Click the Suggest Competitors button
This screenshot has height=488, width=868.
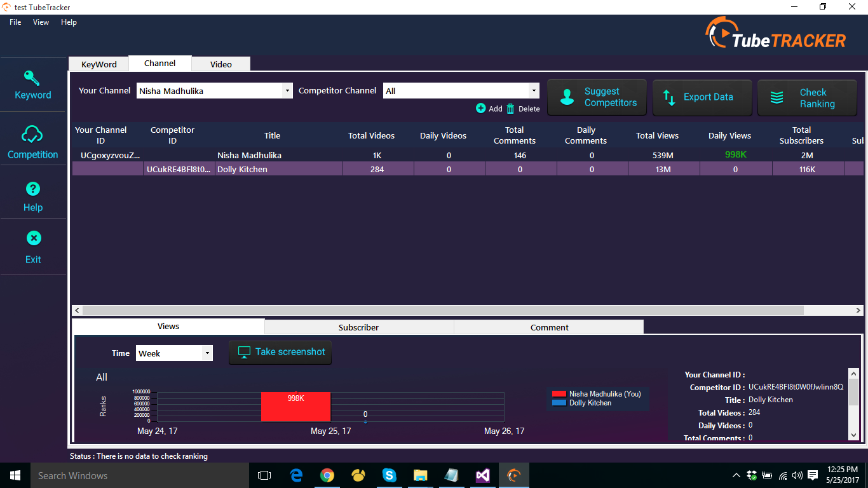click(x=597, y=97)
